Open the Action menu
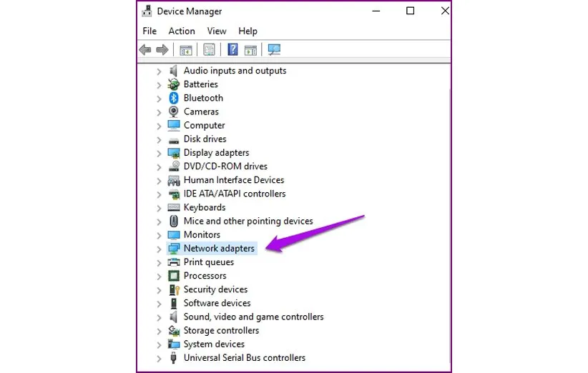 [x=182, y=31]
